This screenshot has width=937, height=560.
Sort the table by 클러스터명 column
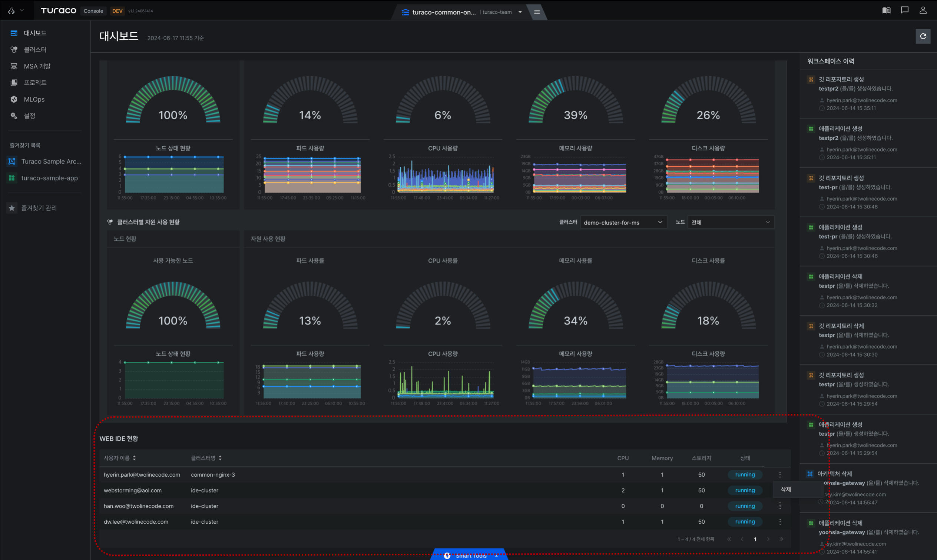pos(206,458)
